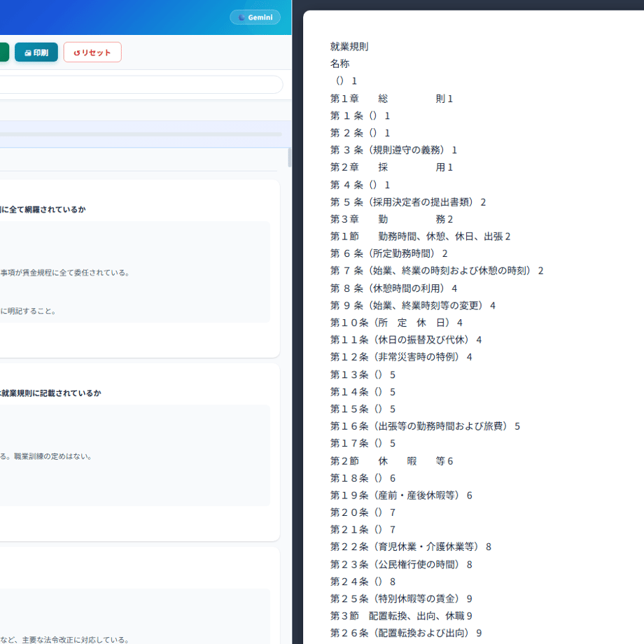Image resolution: width=644 pixels, height=644 pixels.
Task: Click the line 第15条()5
Action: point(363,409)
